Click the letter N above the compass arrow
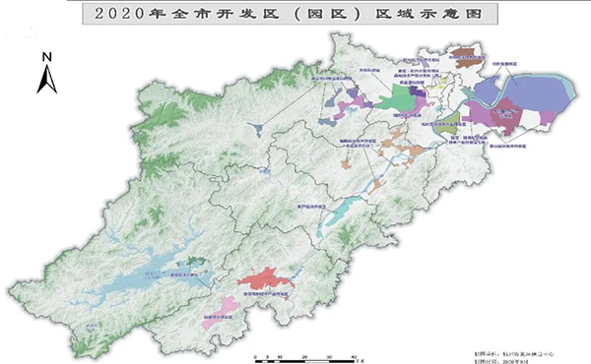 tap(46, 57)
